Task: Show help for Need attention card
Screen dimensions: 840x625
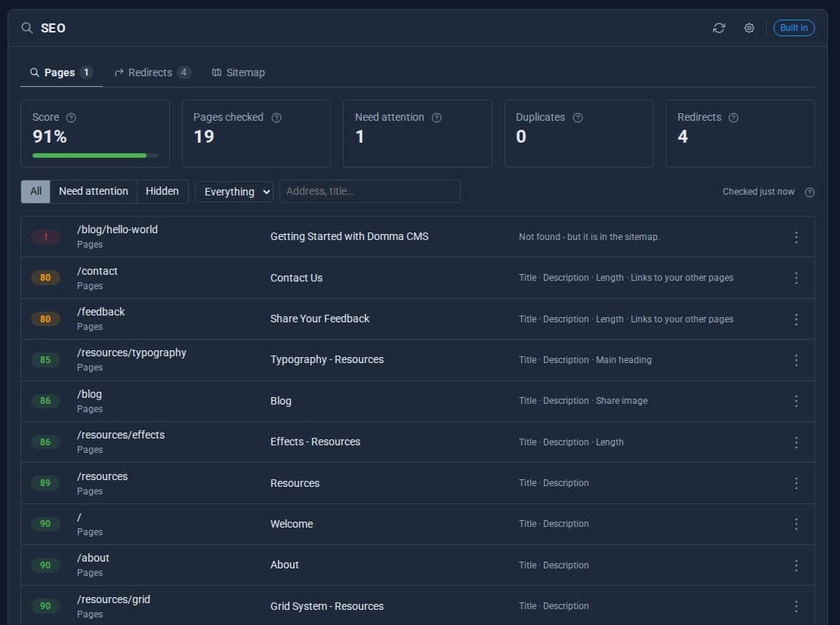Action: 437,118
